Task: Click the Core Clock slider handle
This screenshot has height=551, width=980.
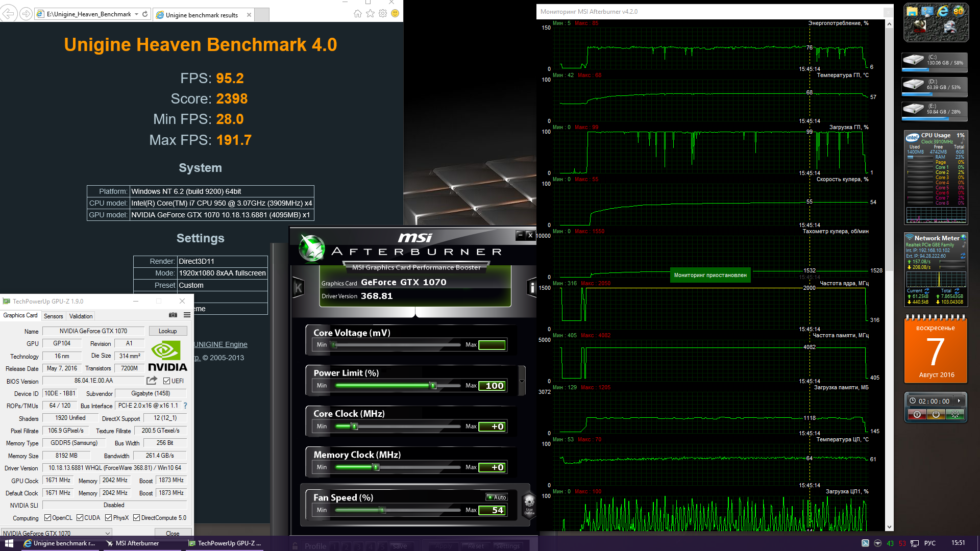Action: click(x=355, y=427)
